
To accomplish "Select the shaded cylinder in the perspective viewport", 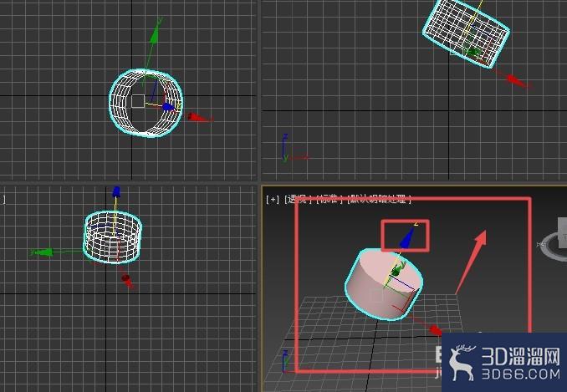I will 383,284.
